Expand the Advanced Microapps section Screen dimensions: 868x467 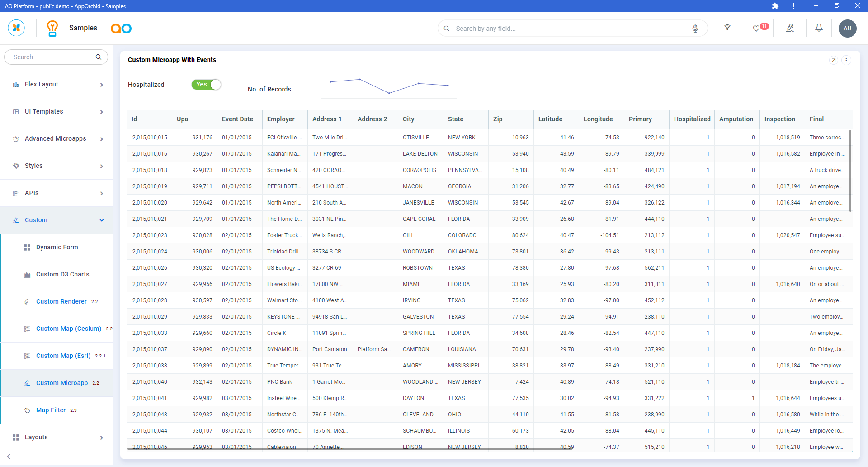[57, 139]
